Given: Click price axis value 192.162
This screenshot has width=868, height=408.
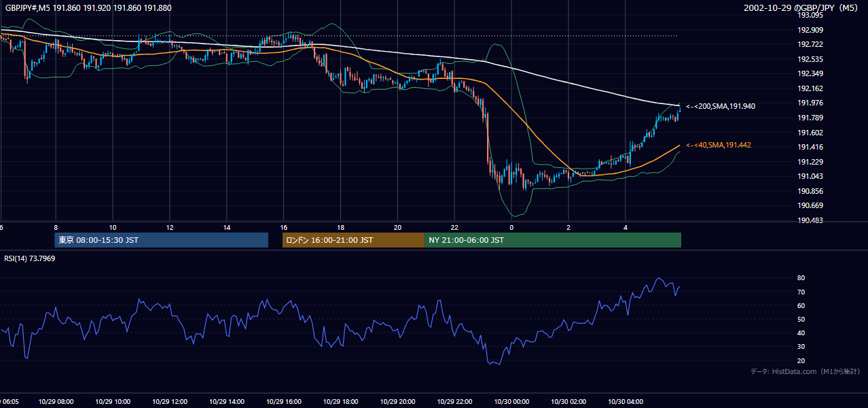Looking at the screenshot, I should [x=810, y=88].
